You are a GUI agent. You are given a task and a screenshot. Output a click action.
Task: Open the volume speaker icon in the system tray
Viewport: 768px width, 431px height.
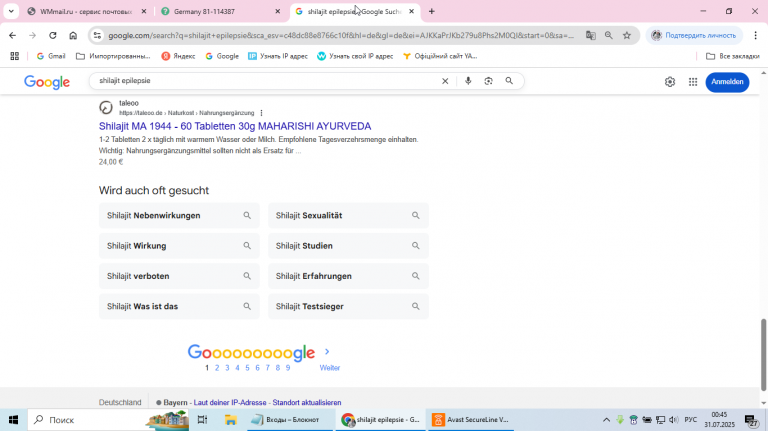[x=674, y=420]
